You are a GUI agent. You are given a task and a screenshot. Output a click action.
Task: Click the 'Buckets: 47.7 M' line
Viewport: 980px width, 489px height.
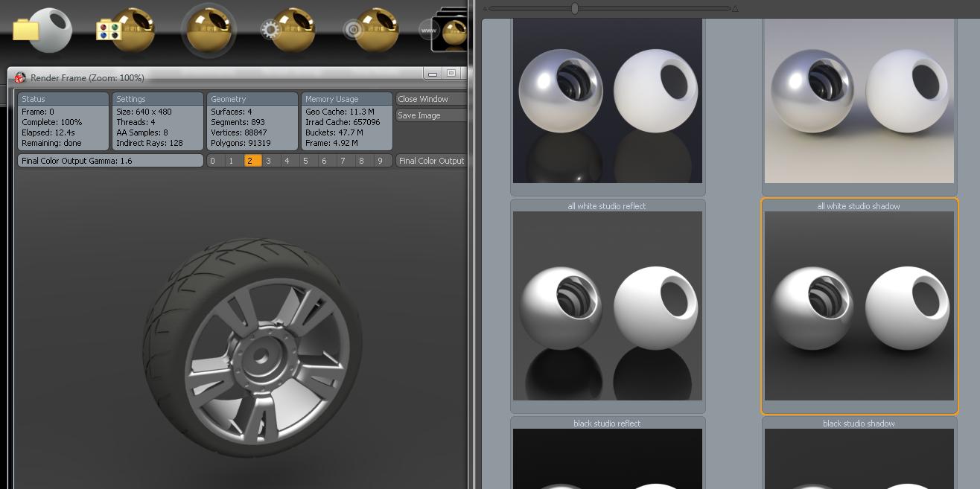[x=334, y=132]
